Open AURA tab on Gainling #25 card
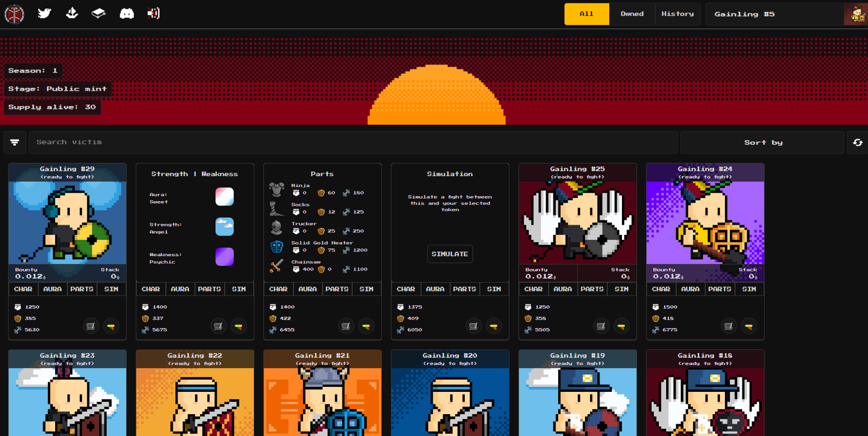Screen dimensions: 868x436 point(563,289)
